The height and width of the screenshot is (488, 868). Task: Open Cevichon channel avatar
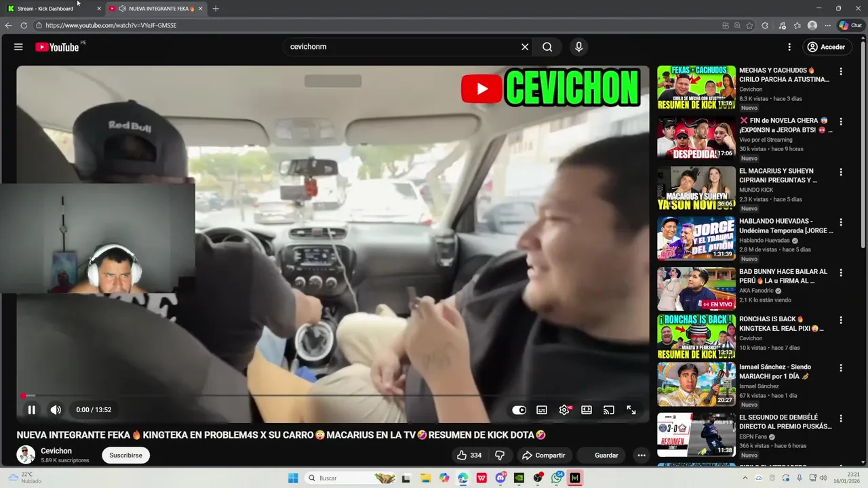(x=26, y=455)
